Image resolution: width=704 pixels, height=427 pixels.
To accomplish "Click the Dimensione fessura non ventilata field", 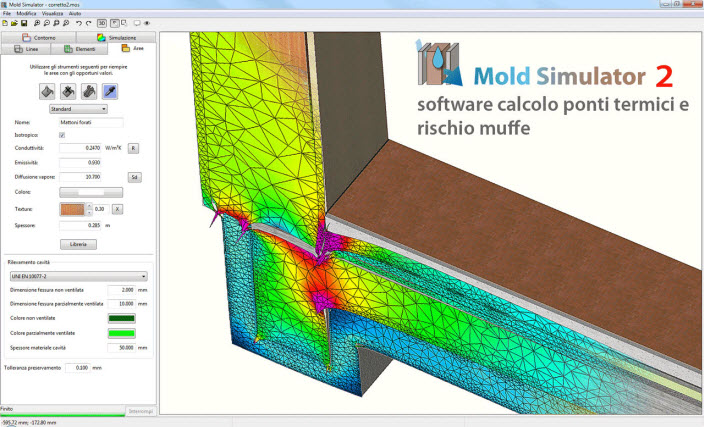I will 122,290.
